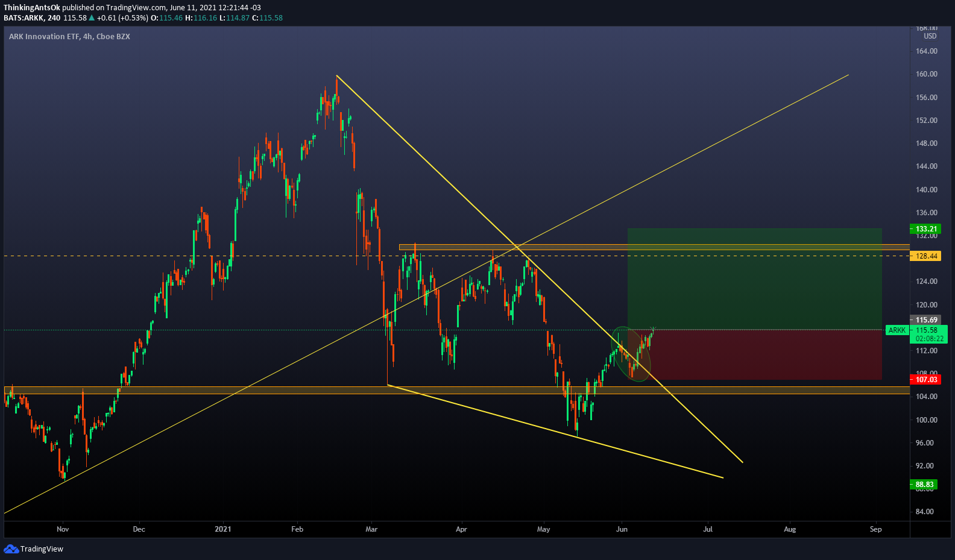Viewport: 955px width, 560px height.
Task: Click the 84.00 price axis tick
Action: coord(925,512)
